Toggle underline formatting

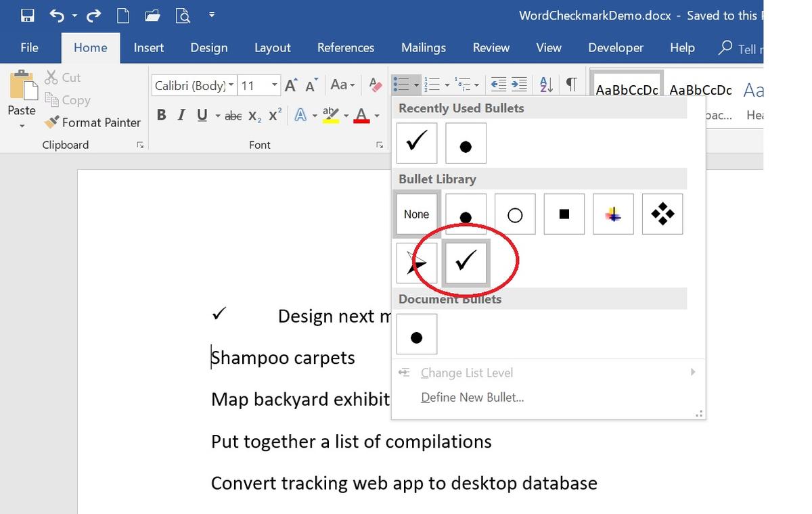tap(201, 115)
